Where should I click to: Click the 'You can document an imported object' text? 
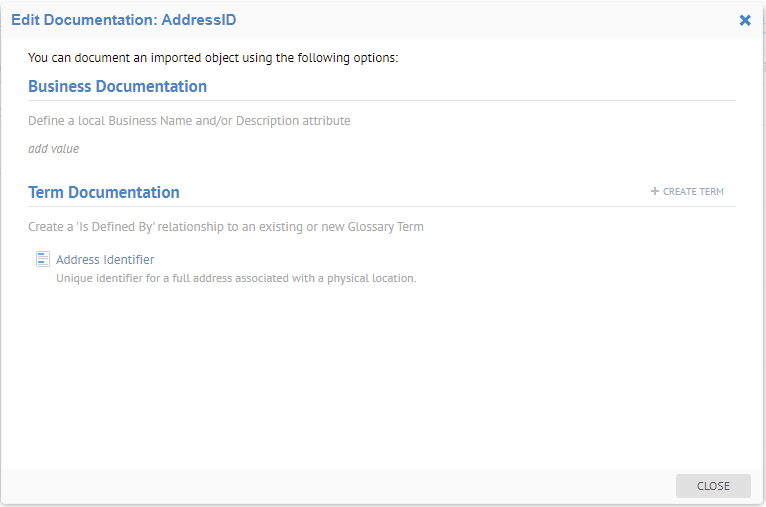[213, 58]
